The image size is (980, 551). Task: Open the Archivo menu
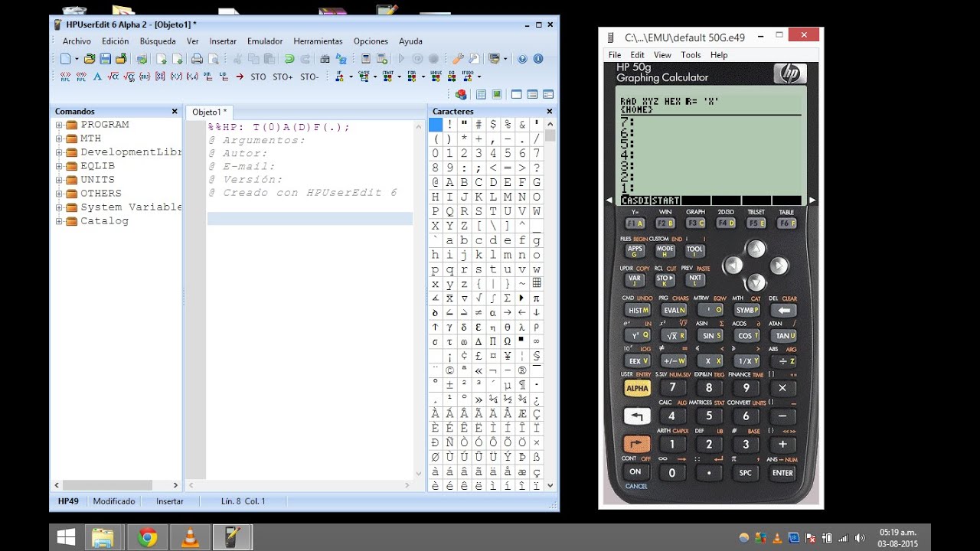77,41
